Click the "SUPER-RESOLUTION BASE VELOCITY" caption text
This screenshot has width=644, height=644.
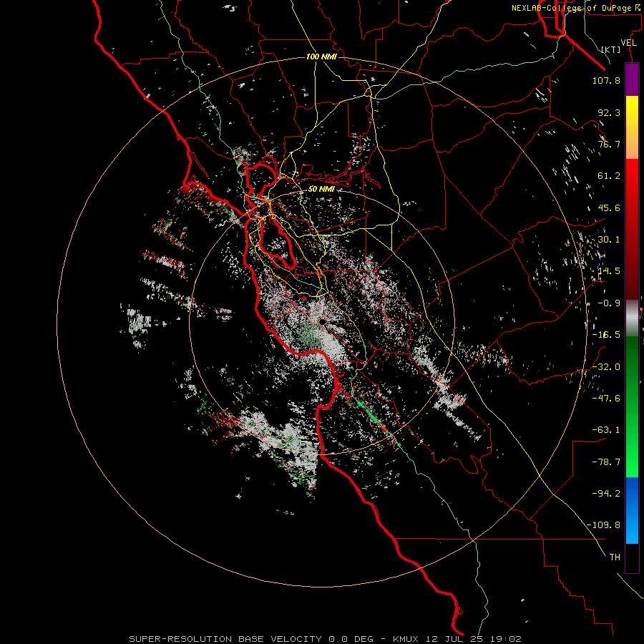tap(225, 639)
